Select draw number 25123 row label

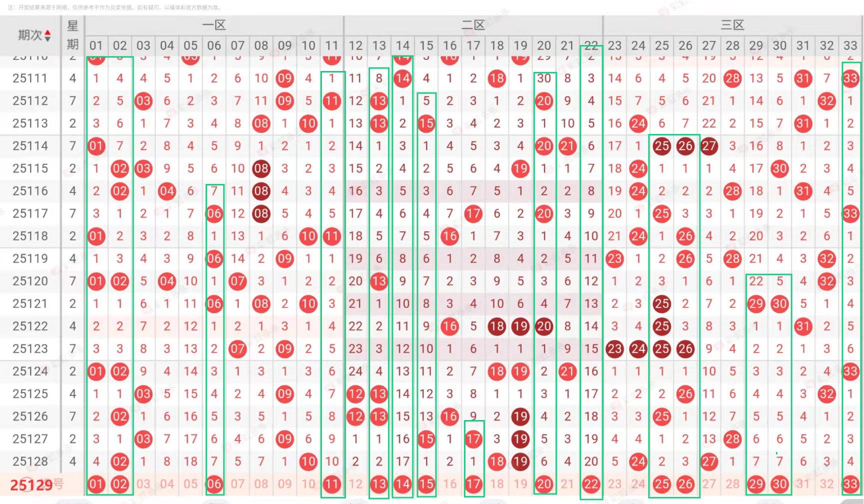tap(30, 348)
